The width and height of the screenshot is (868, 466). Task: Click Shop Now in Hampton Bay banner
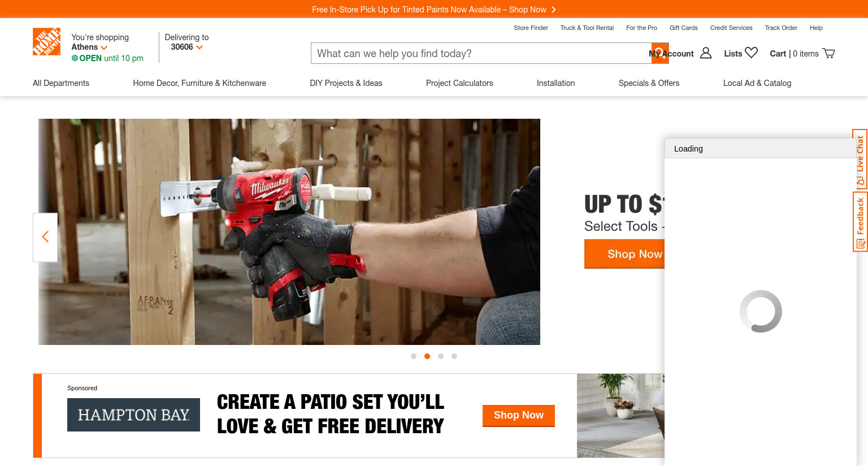[519, 416]
